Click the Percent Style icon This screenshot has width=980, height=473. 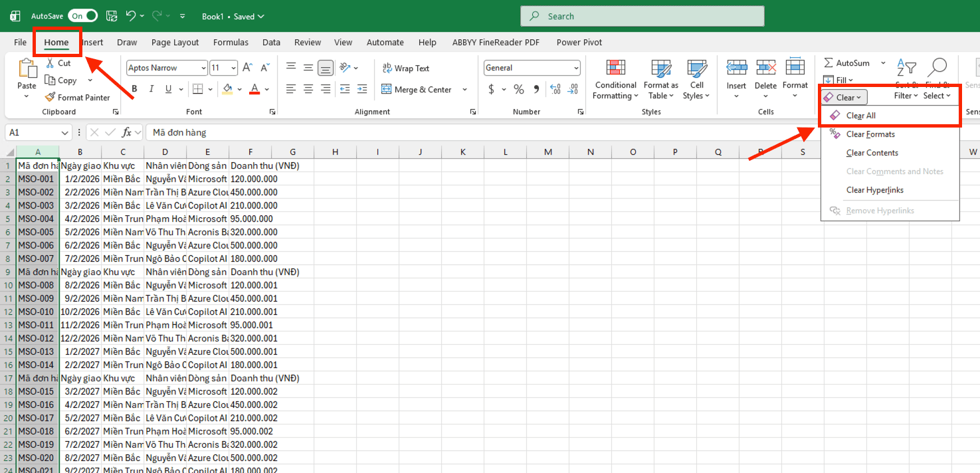point(518,89)
